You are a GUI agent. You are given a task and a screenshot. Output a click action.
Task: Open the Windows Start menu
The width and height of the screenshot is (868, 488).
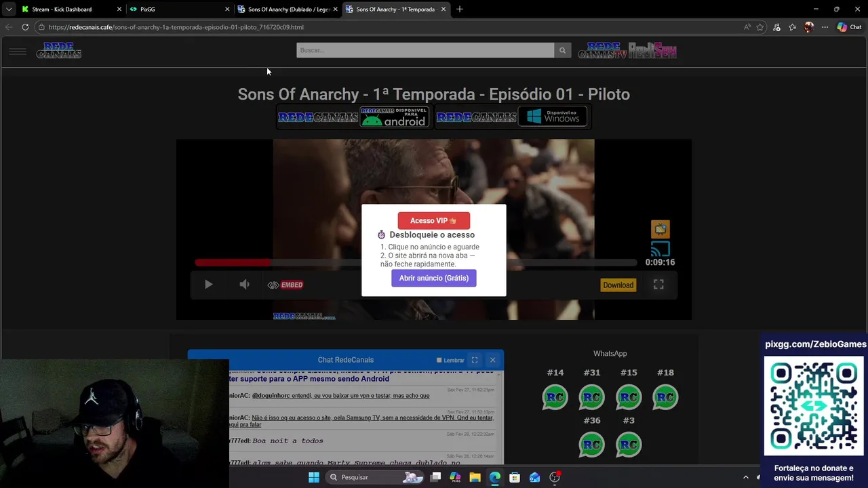[314, 477]
